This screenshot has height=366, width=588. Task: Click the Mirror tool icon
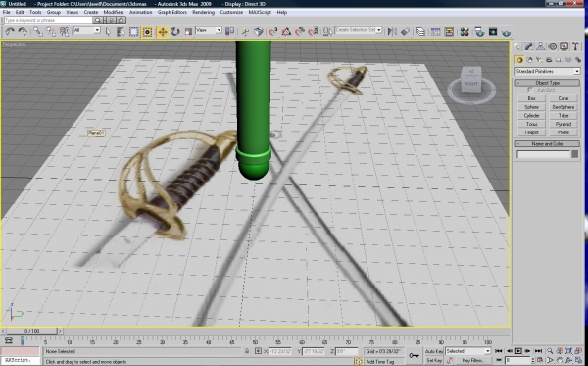(x=392, y=32)
